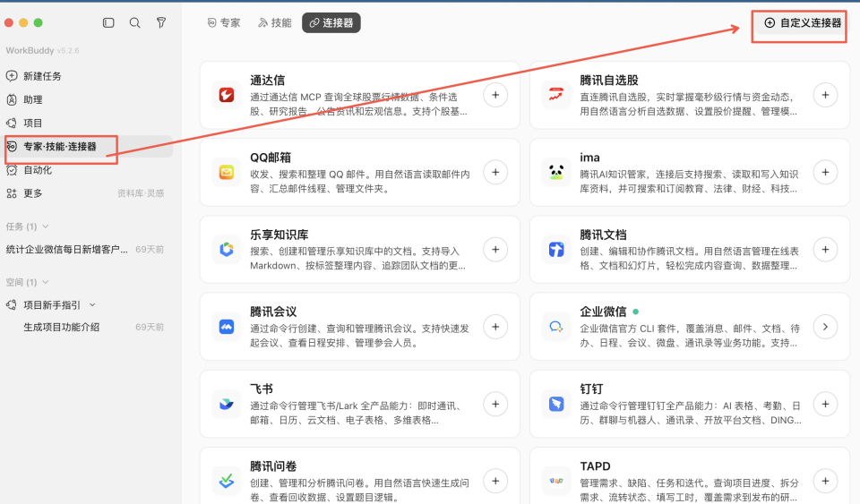Click the 项目新手指引 project icon
Viewport: 860px width, 504px height.
point(12,304)
